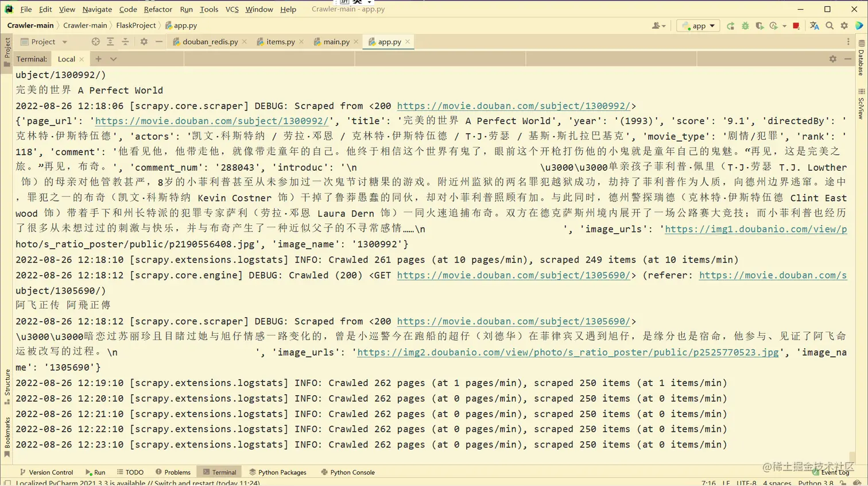Screen dimensions: 868x486
Task: Rerun the app configuration
Action: tap(730, 26)
